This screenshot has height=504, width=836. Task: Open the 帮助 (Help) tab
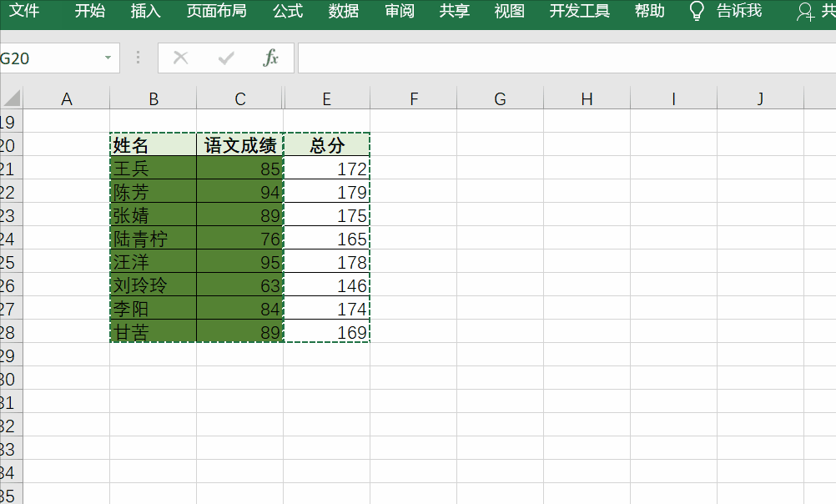click(x=648, y=12)
